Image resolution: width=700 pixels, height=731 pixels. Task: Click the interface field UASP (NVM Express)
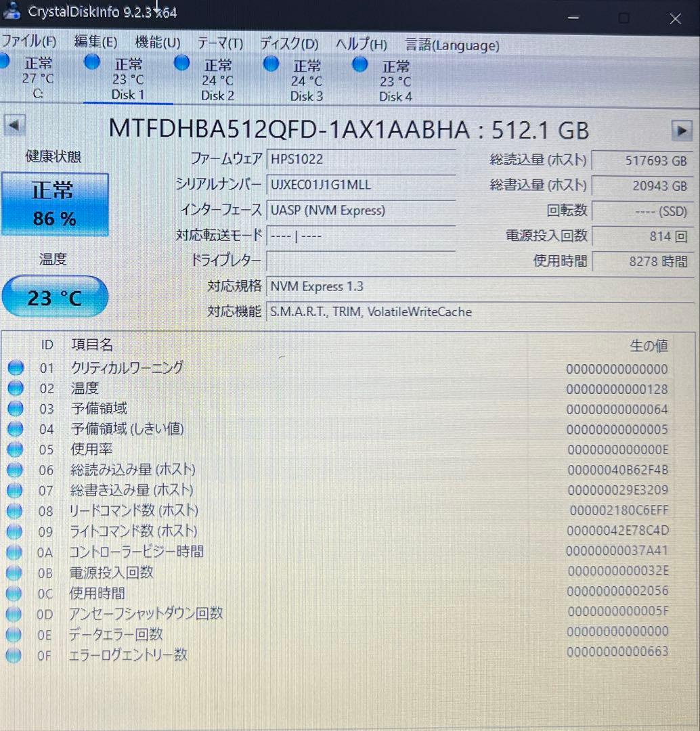click(360, 211)
